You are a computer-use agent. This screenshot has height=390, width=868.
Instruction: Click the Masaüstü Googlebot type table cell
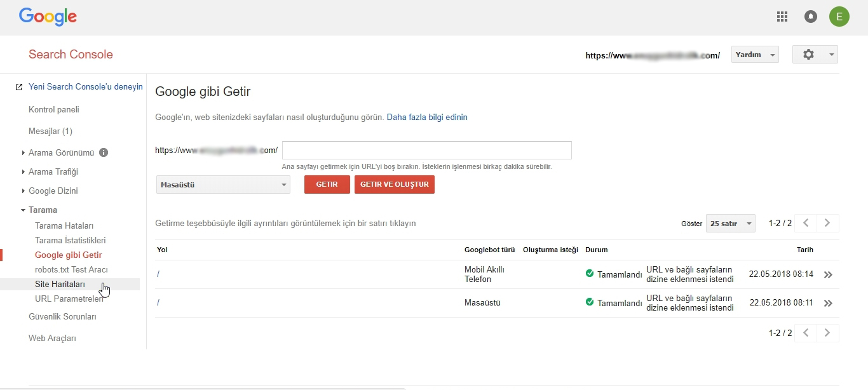[x=482, y=303]
